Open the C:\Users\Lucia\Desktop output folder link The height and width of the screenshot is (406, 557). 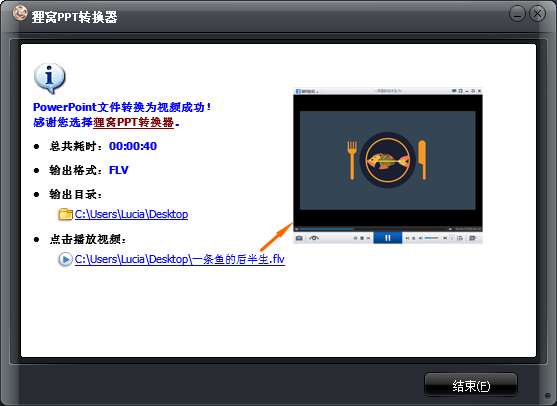131,214
